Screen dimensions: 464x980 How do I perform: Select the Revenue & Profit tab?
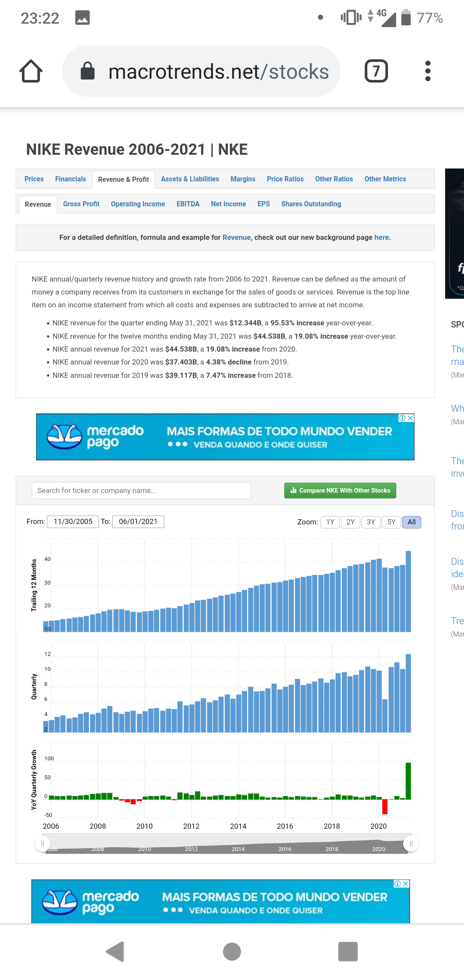tap(123, 179)
